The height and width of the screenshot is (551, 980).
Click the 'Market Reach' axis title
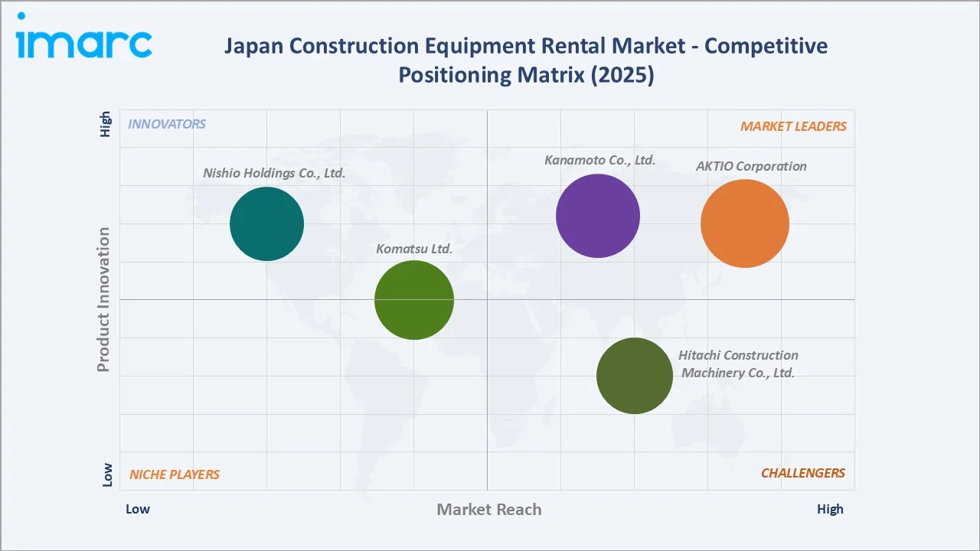click(x=489, y=510)
